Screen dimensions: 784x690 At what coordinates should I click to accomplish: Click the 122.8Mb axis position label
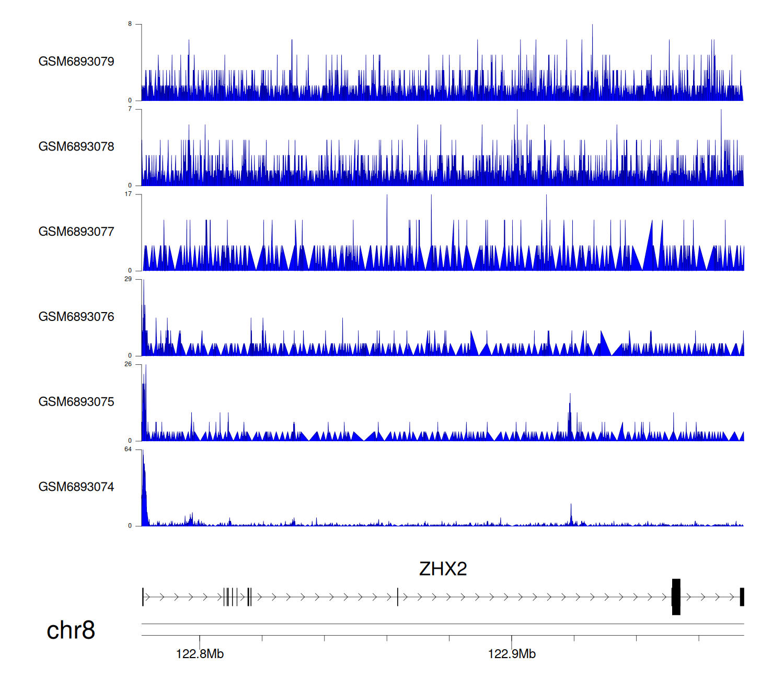(x=200, y=654)
